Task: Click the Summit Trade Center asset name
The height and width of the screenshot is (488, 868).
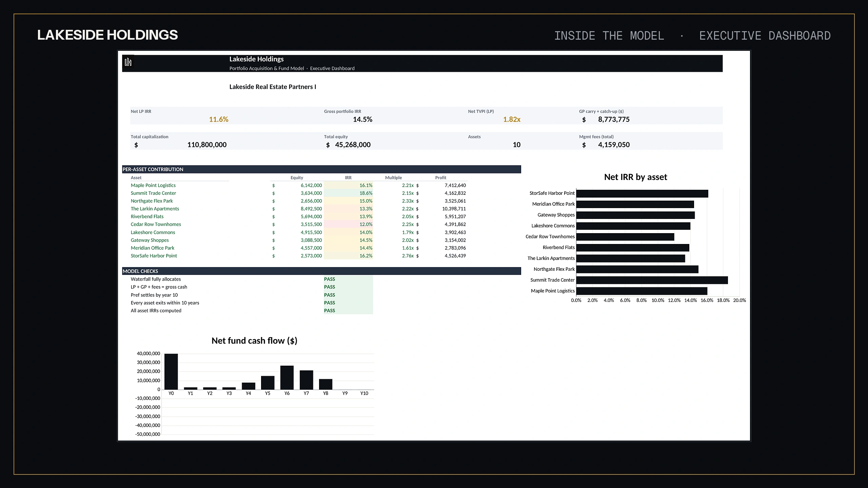Action: [x=153, y=193]
